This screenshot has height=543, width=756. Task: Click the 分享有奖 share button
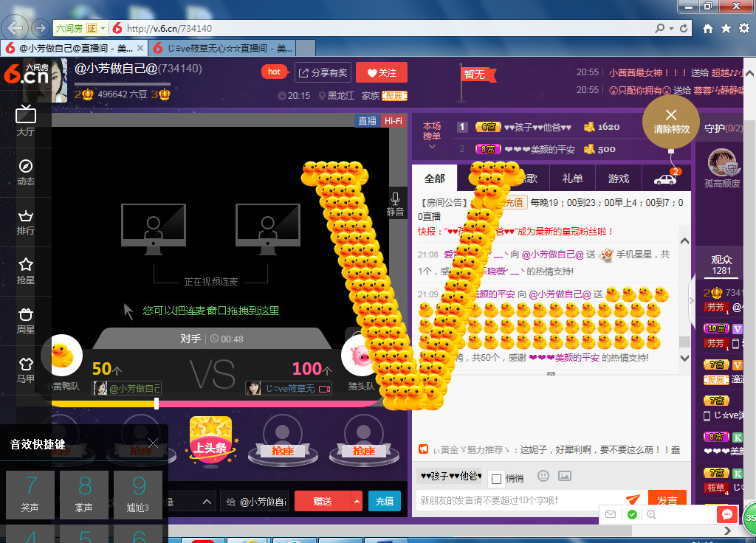(323, 72)
